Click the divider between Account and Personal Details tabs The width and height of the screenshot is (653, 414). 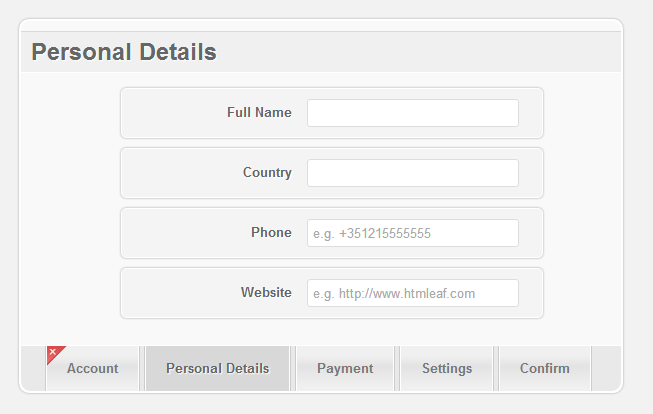click(142, 369)
